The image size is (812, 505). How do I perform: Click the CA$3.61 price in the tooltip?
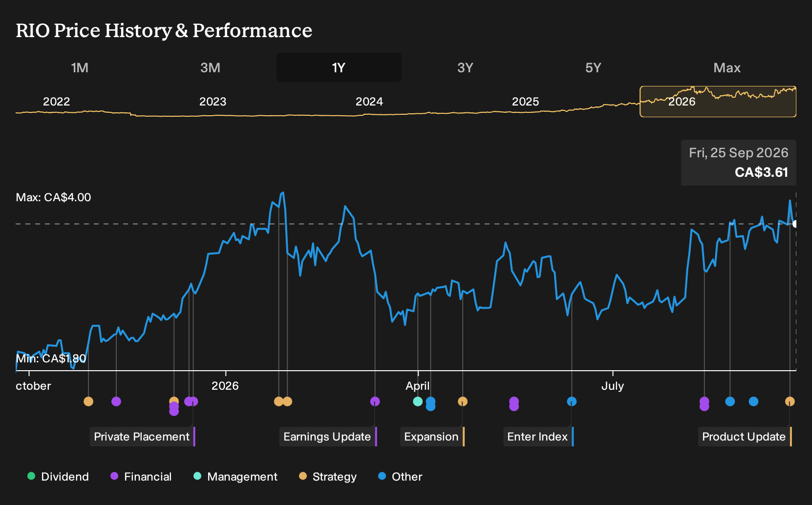pos(761,172)
